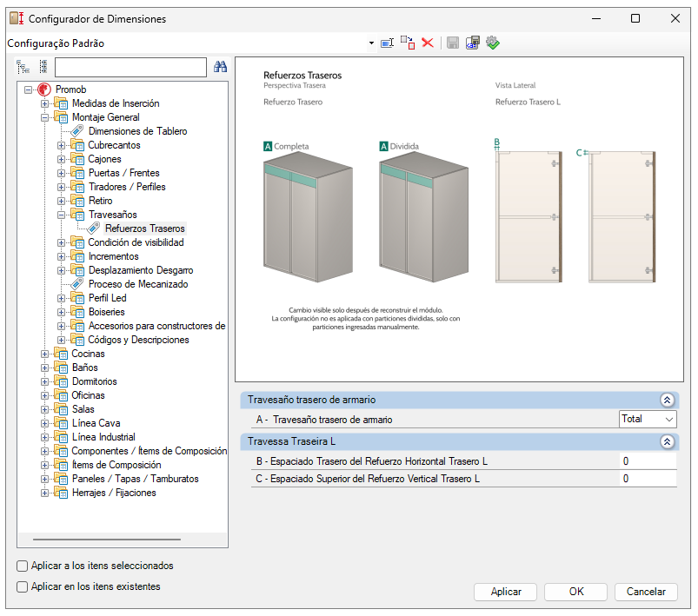The height and width of the screenshot is (616, 698).
Task: Enable 'Aplicar a los itens seleccionados' checkbox
Action: (22, 566)
